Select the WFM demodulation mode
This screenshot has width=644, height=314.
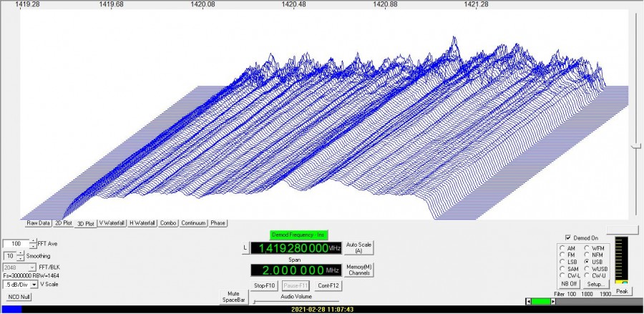(x=587, y=247)
